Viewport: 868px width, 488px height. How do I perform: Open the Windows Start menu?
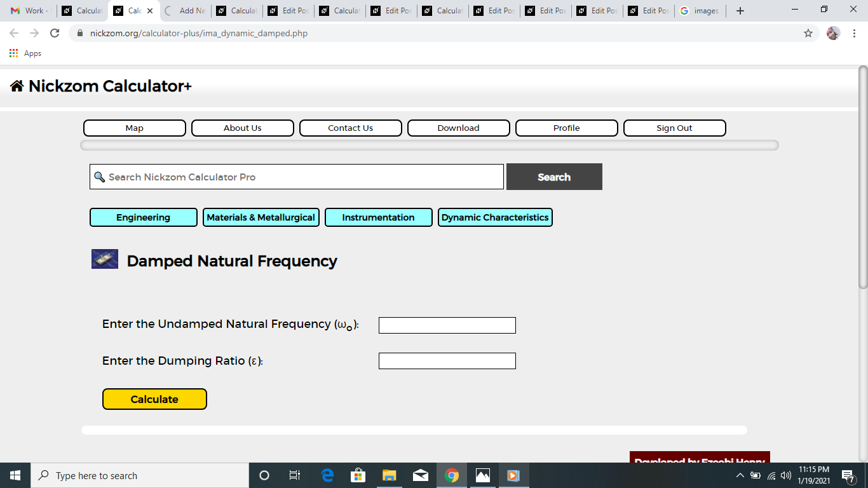(x=15, y=475)
